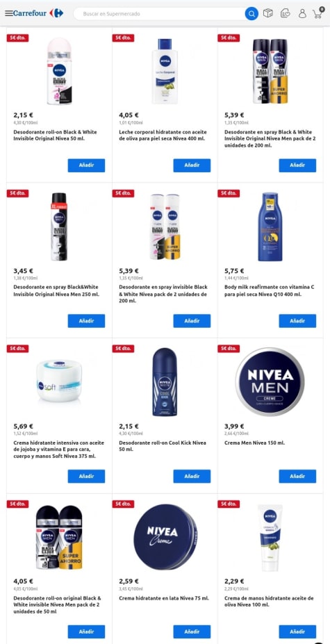330x644 pixels.
Task: Click 5€ dto. badge on Nivea Creme tin
Action: 123,504
